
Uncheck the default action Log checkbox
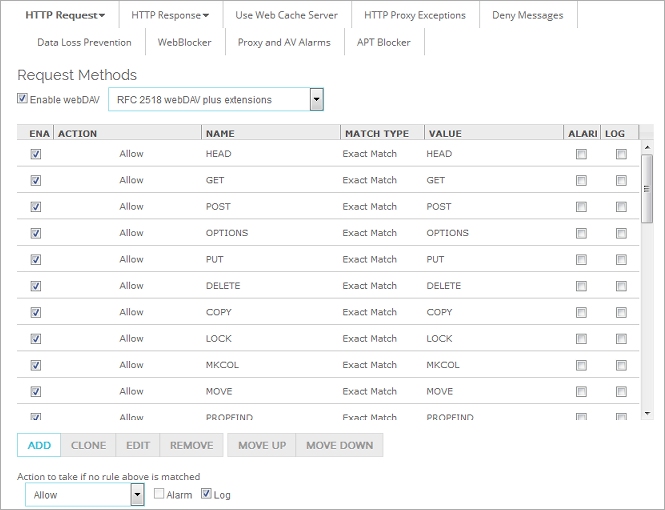coord(207,494)
